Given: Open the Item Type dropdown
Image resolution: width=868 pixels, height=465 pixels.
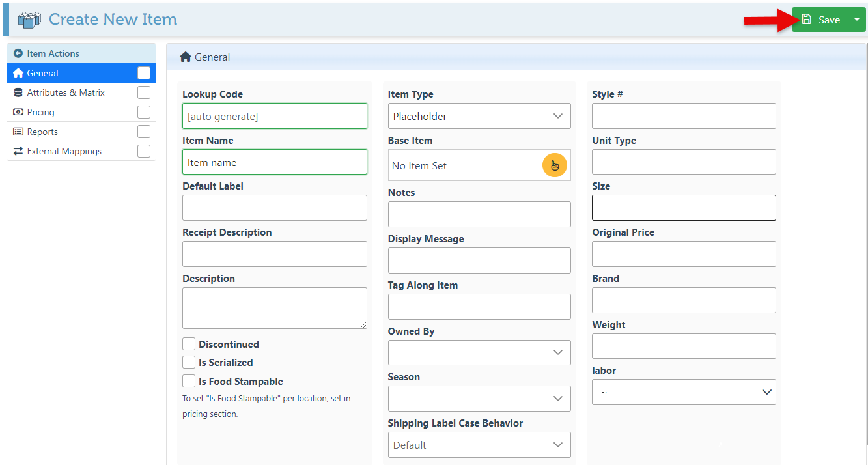Looking at the screenshot, I should (479, 116).
